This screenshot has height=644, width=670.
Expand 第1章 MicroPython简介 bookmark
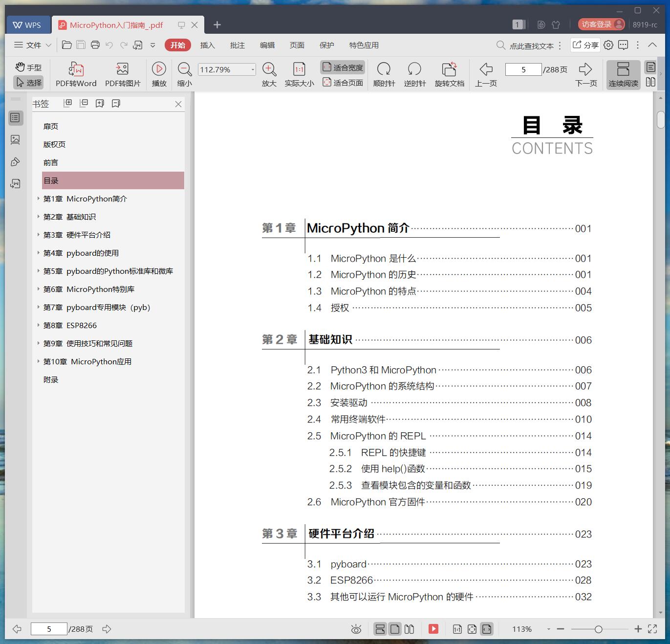point(39,199)
